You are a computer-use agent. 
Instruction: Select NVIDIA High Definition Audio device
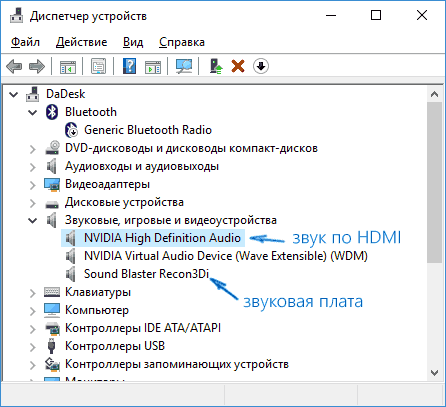[x=162, y=238]
